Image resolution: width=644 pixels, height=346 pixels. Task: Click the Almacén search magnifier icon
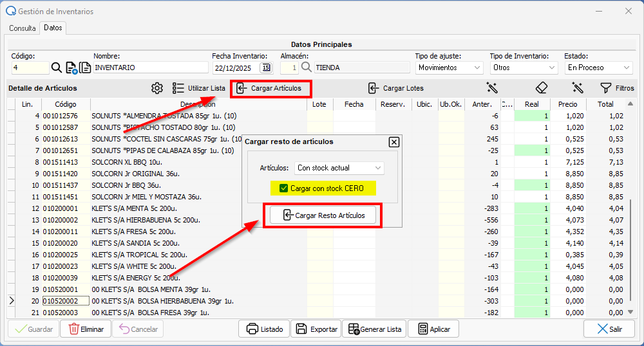(307, 67)
